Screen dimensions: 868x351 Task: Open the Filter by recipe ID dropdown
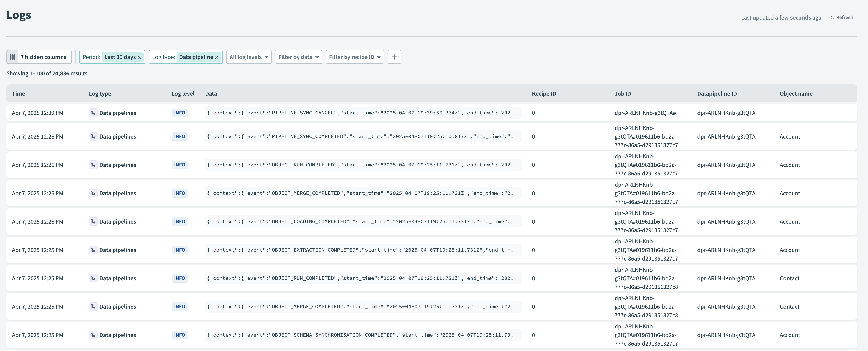click(x=354, y=57)
